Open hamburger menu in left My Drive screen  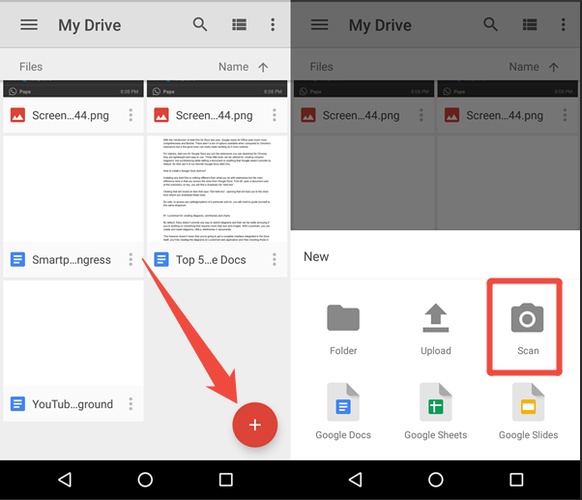pos(29,25)
